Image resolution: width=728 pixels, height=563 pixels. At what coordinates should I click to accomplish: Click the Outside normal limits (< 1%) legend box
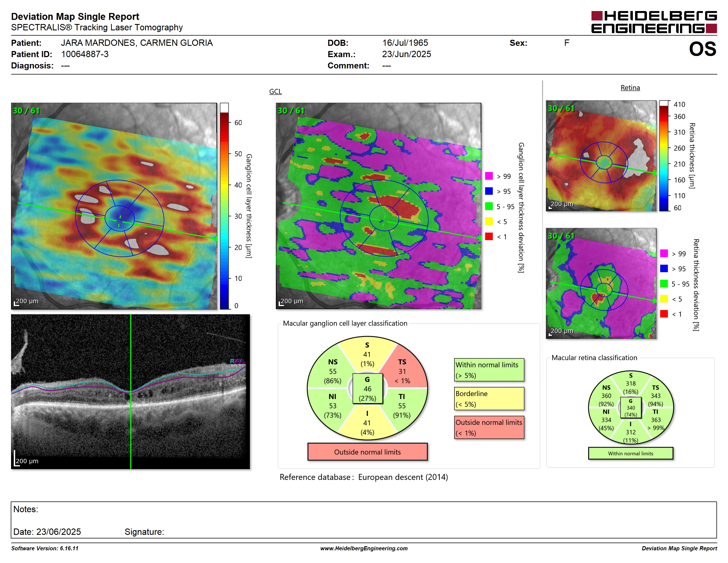[x=489, y=427]
